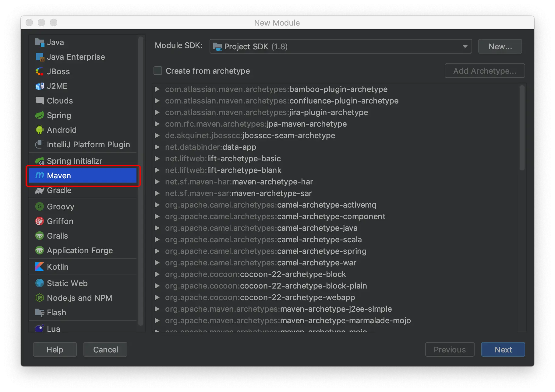Viewport: 555px width, 392px height.
Task: Expand jira-plugin-archetype entry
Action: pyautogui.click(x=157, y=112)
